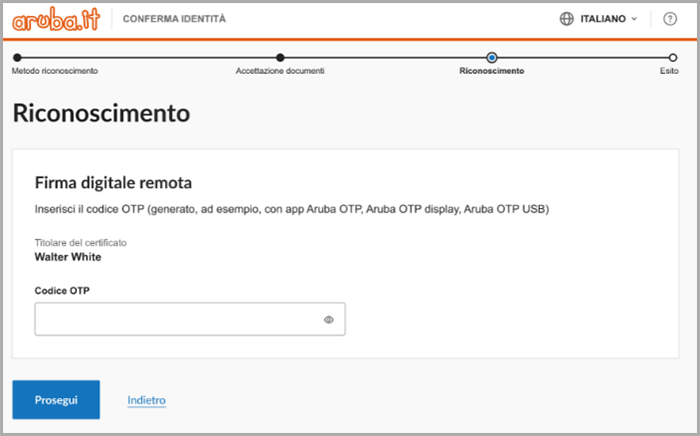
Task: Click the globe language icon
Action: [567, 19]
